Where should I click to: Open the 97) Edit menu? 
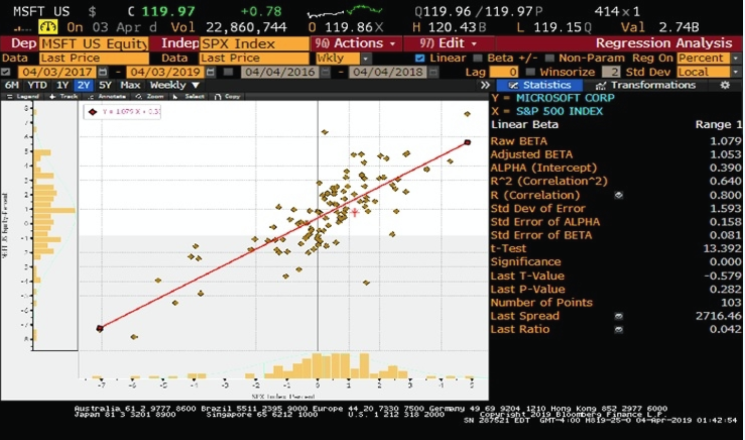pyautogui.click(x=449, y=43)
